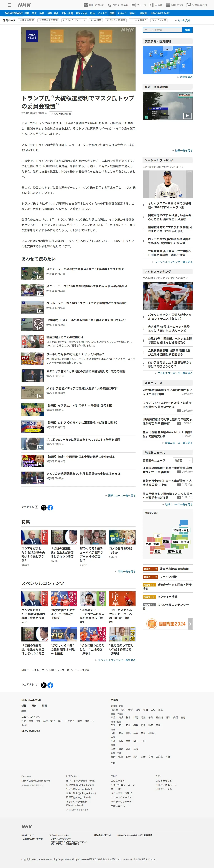The width and height of the screenshot is (214, 868).
Task: Open the コロナ・感染症 header link
Action: point(118,5)
